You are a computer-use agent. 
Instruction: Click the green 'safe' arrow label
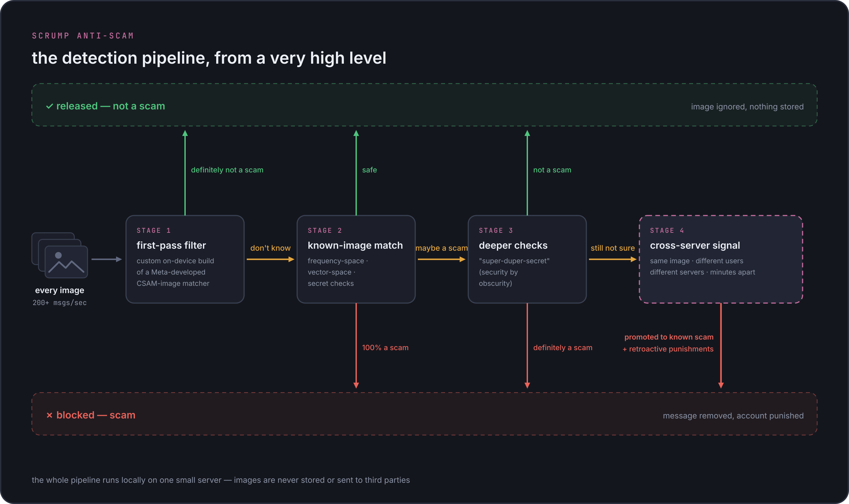tap(369, 170)
